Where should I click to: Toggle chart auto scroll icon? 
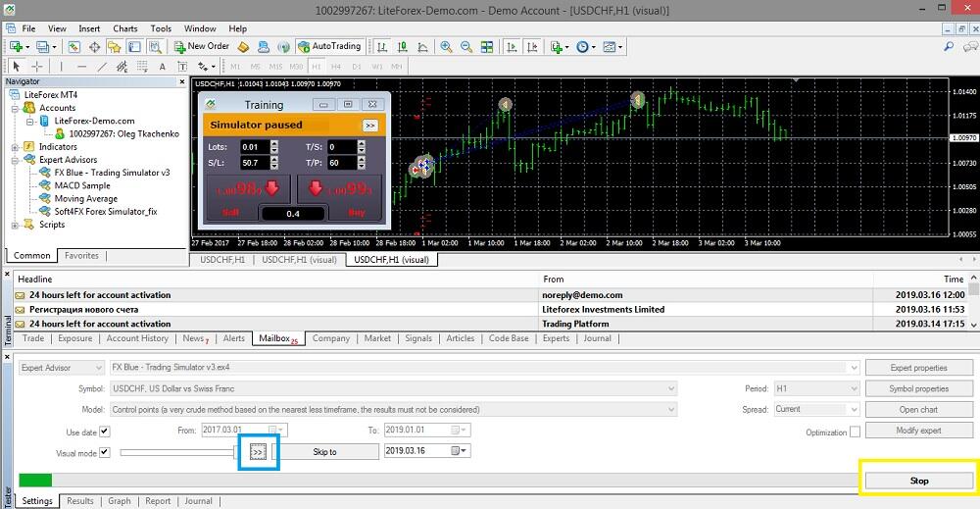[x=512, y=46]
